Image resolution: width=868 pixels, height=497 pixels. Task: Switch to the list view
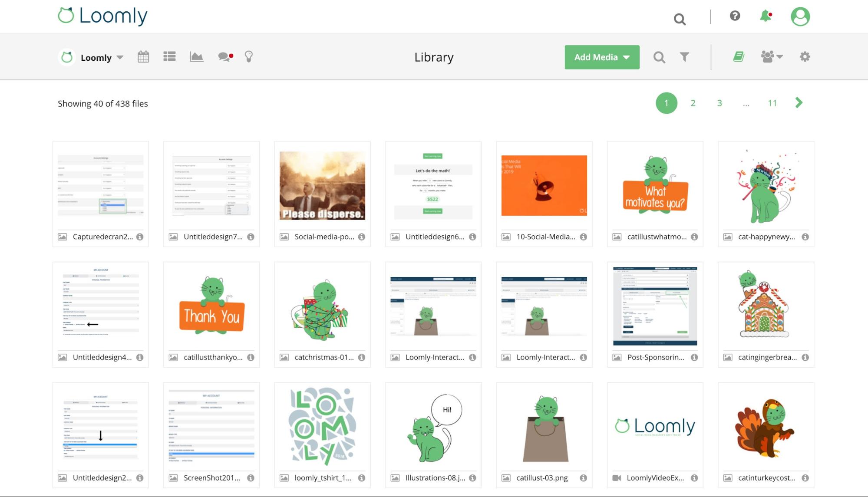click(170, 56)
